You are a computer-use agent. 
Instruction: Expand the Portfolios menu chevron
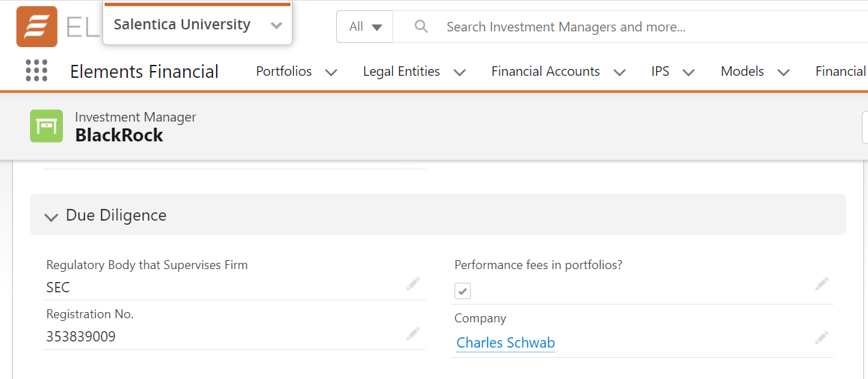[x=331, y=72]
